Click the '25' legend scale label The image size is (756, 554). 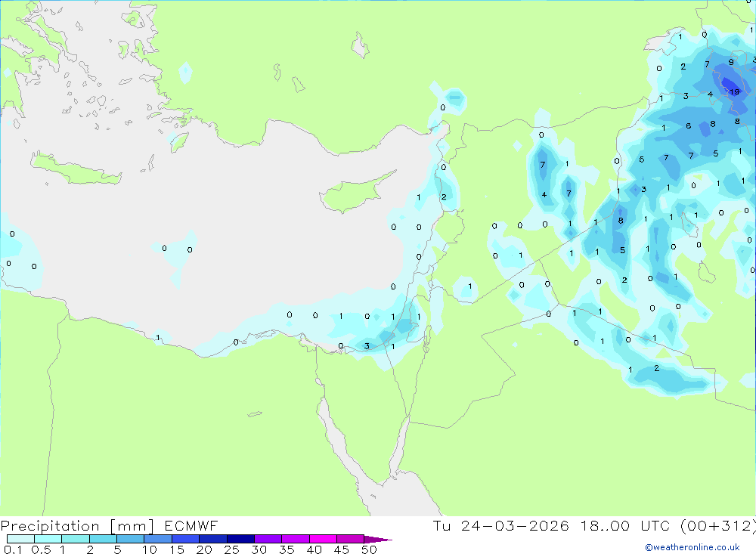231,549
